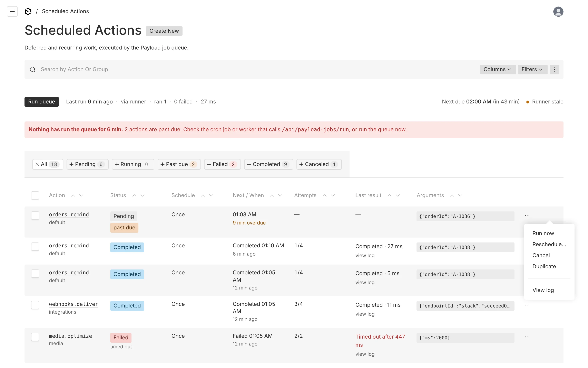The image size is (588, 368).
Task: Toggle the select-all rows checkbox
Action: click(35, 195)
